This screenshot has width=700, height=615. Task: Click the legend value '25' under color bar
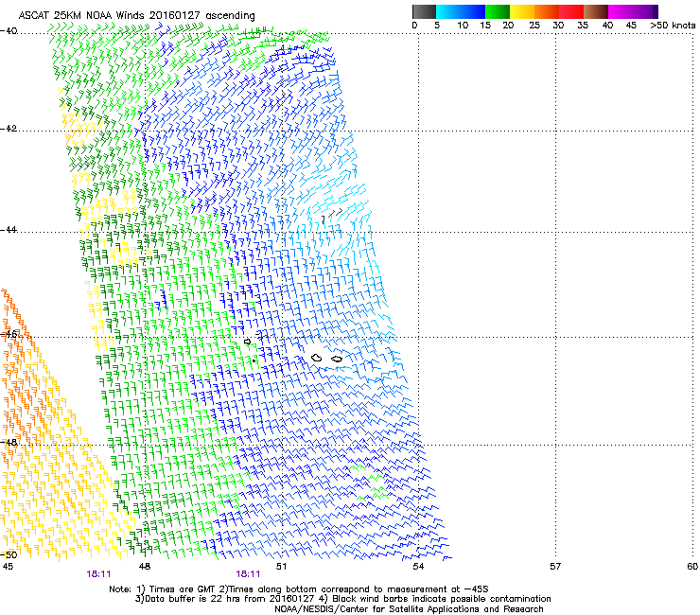pyautogui.click(x=534, y=26)
